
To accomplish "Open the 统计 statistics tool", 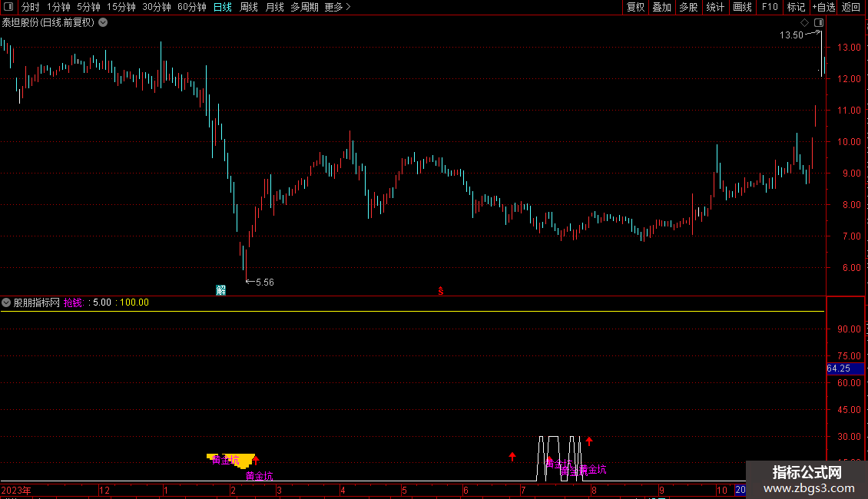I will (715, 7).
